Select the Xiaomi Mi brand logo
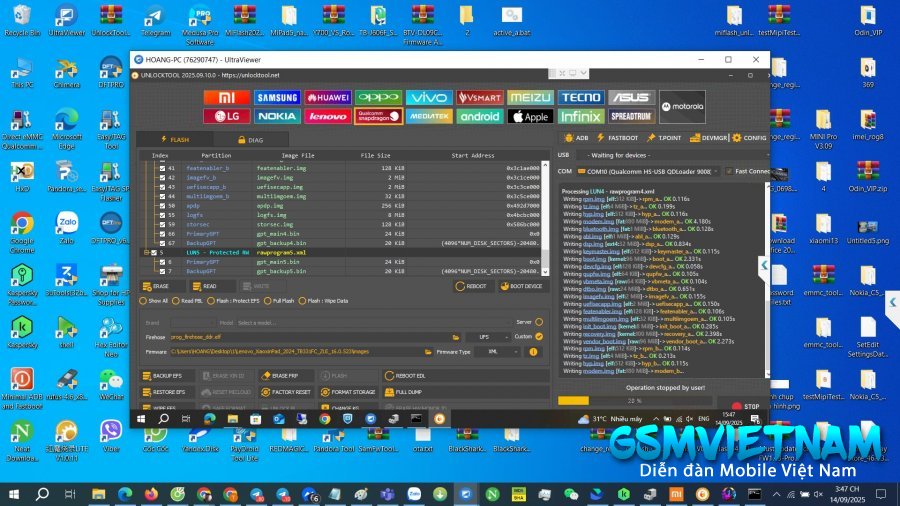The height and width of the screenshot is (506, 900). tap(227, 98)
